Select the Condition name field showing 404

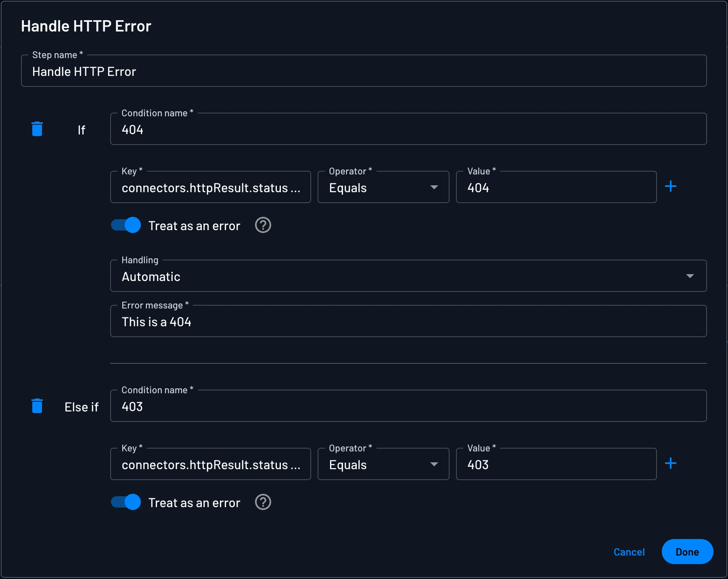pyautogui.click(x=408, y=129)
